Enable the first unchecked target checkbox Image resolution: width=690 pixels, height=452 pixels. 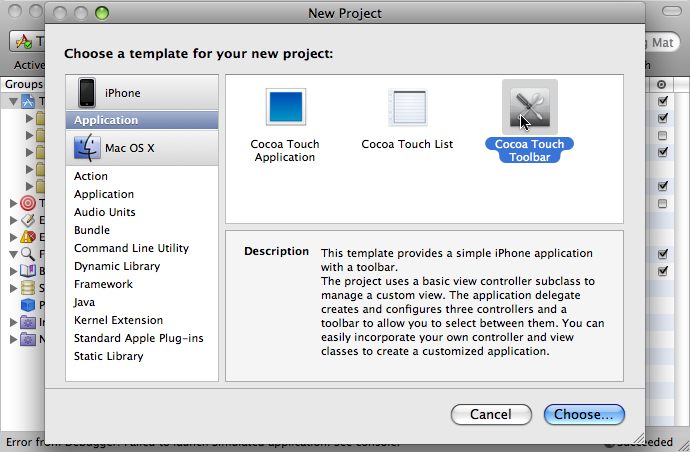point(663,135)
